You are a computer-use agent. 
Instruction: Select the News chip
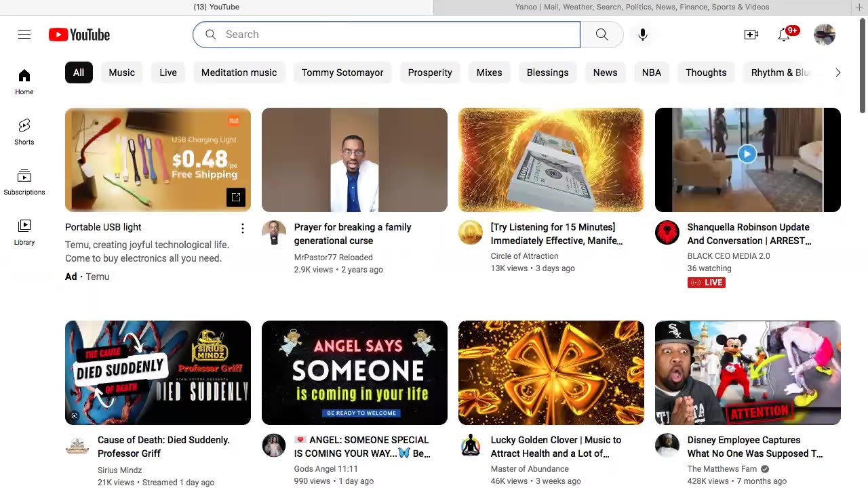pyautogui.click(x=606, y=73)
